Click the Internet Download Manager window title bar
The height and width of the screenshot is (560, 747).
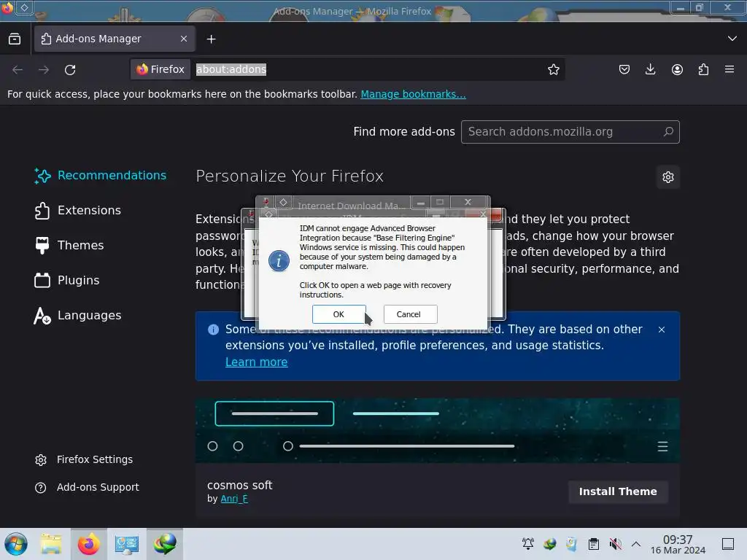click(x=351, y=206)
